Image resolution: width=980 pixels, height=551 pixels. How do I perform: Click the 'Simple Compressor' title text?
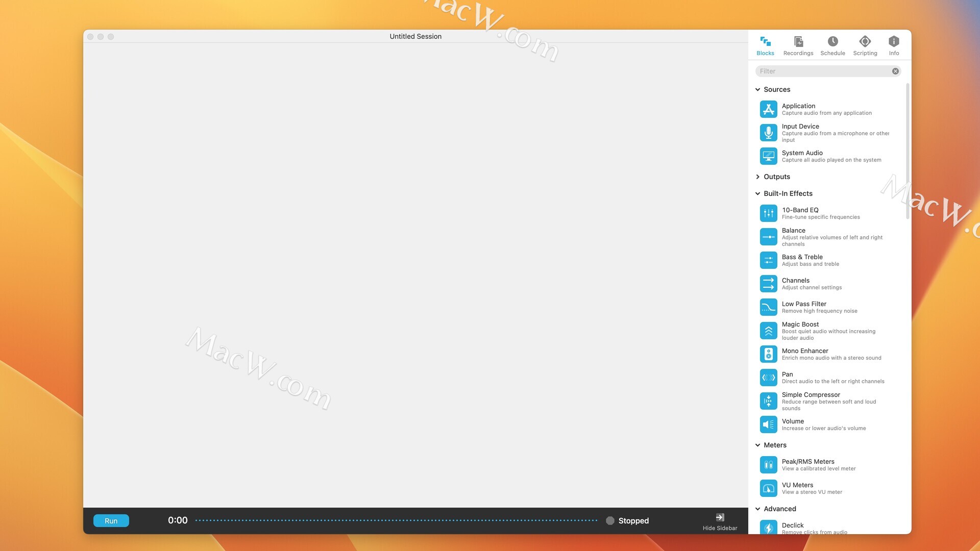[x=811, y=395]
